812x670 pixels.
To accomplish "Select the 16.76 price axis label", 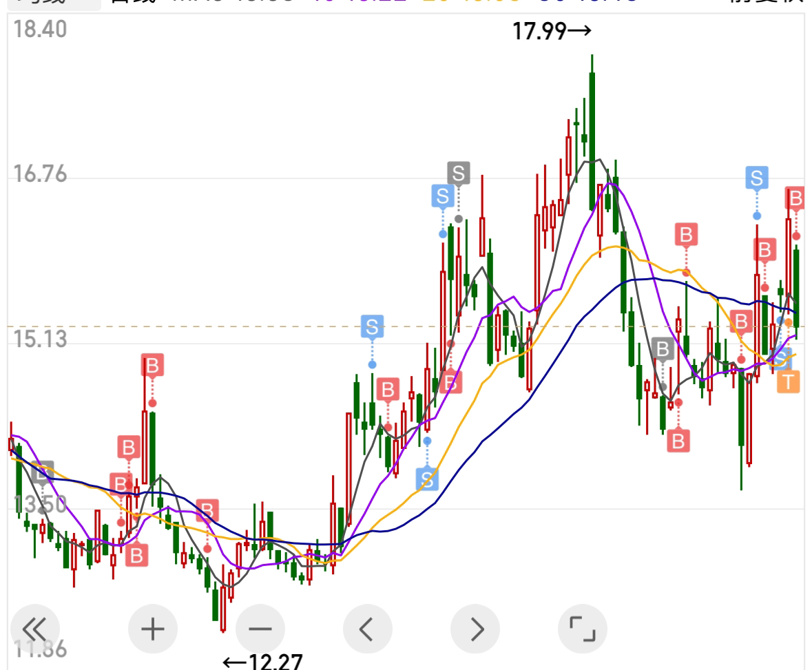I will pyautogui.click(x=40, y=174).
